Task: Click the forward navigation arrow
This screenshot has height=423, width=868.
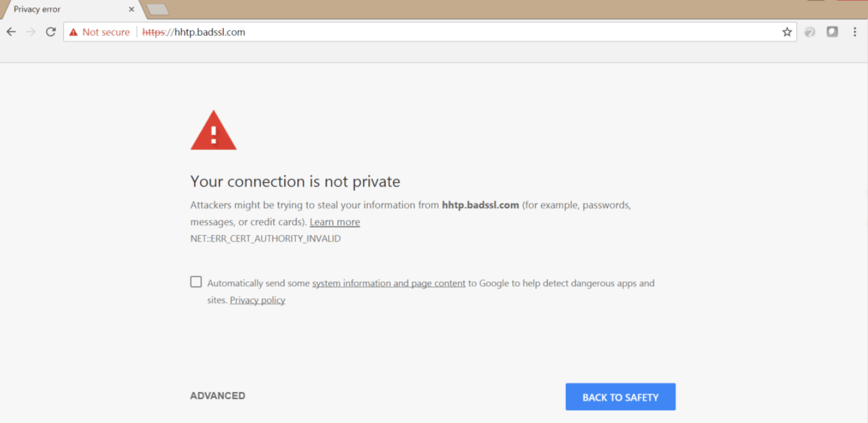Action: (x=30, y=32)
